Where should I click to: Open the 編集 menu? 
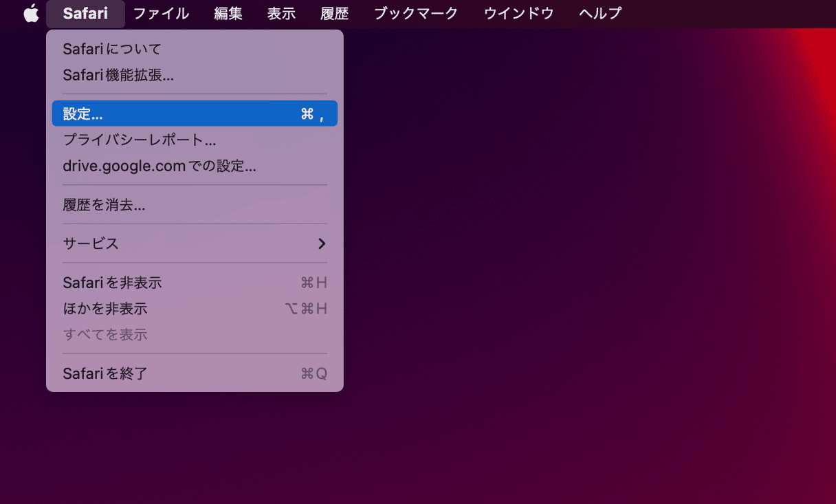point(228,13)
